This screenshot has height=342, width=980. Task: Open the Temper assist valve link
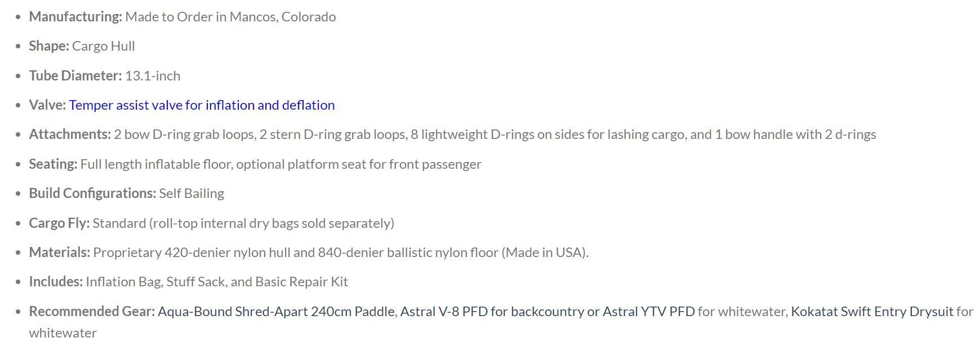coord(202,105)
